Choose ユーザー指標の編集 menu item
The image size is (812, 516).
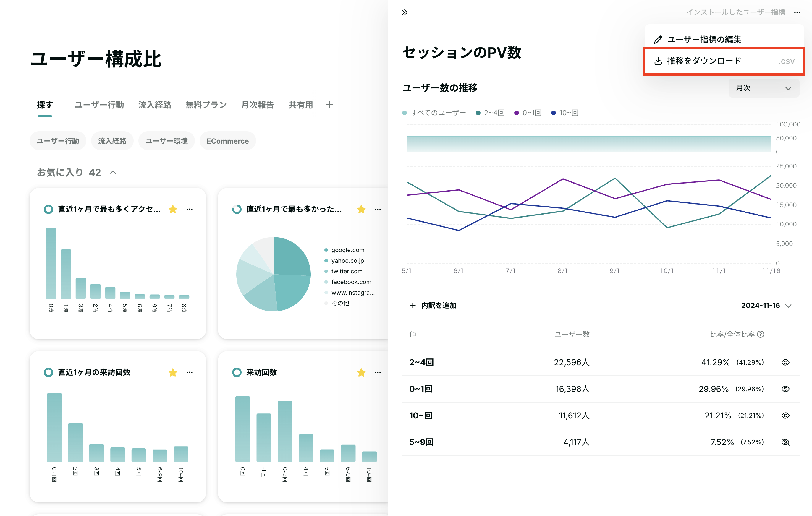click(724, 39)
